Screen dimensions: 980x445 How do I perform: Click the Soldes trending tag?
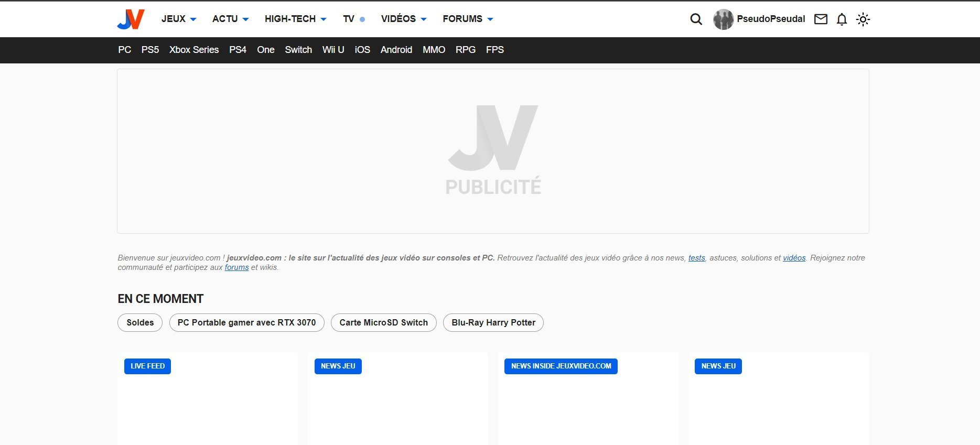pos(140,322)
